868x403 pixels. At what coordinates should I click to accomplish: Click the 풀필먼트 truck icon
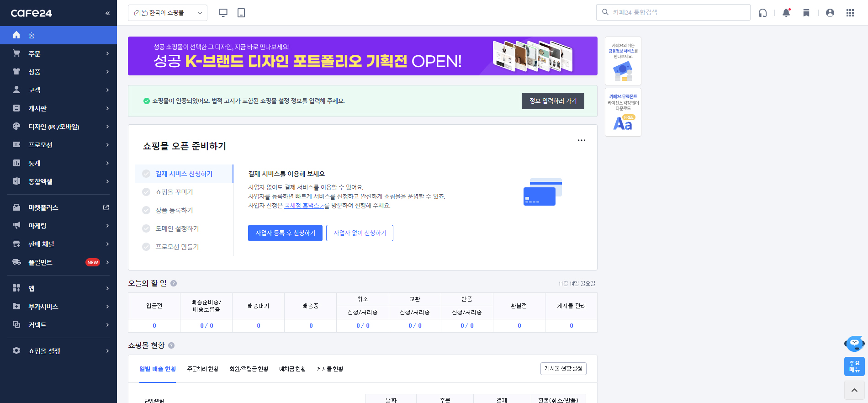tap(16, 262)
